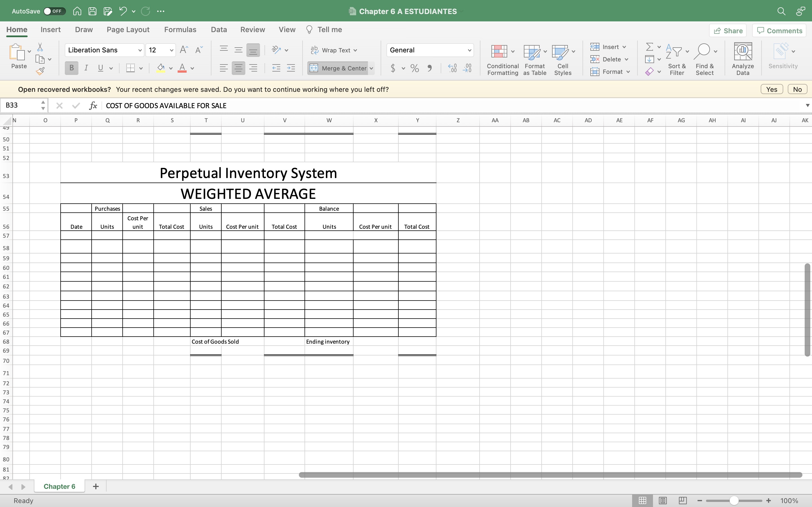Click the Percent Style icon

[x=414, y=68]
